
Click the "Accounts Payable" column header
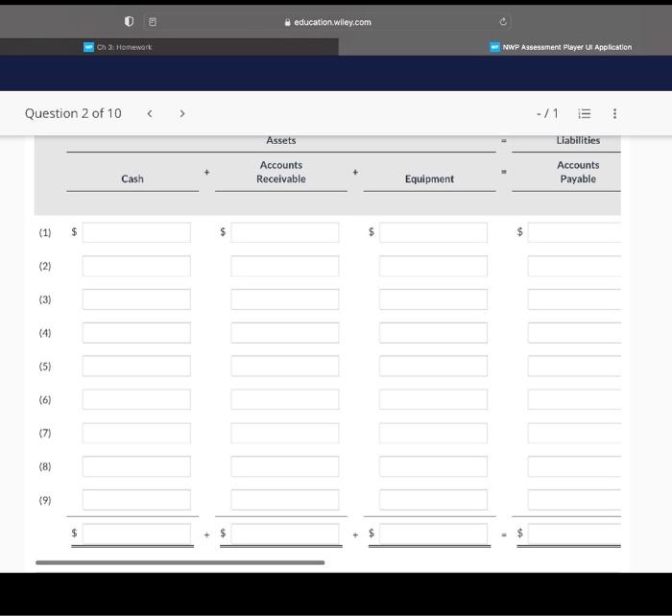coord(578,172)
